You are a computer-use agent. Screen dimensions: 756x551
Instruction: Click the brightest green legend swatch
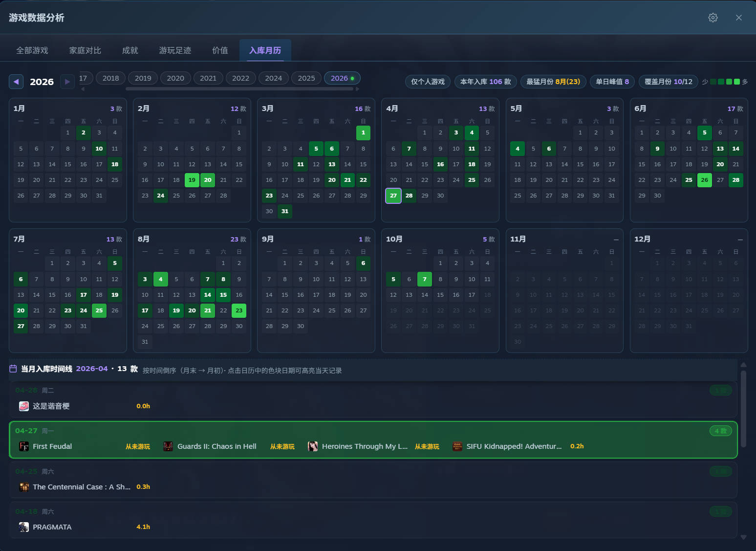coord(737,82)
